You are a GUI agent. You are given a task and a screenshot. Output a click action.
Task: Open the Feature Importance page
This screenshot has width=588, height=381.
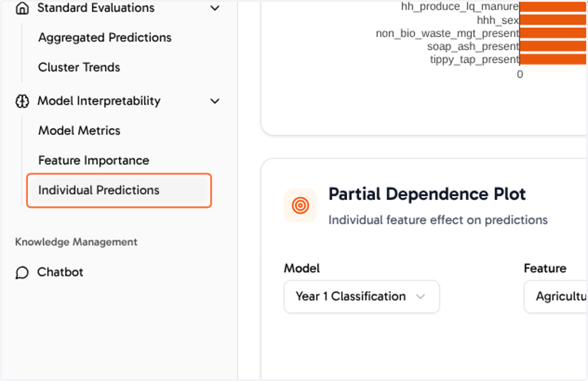94,160
